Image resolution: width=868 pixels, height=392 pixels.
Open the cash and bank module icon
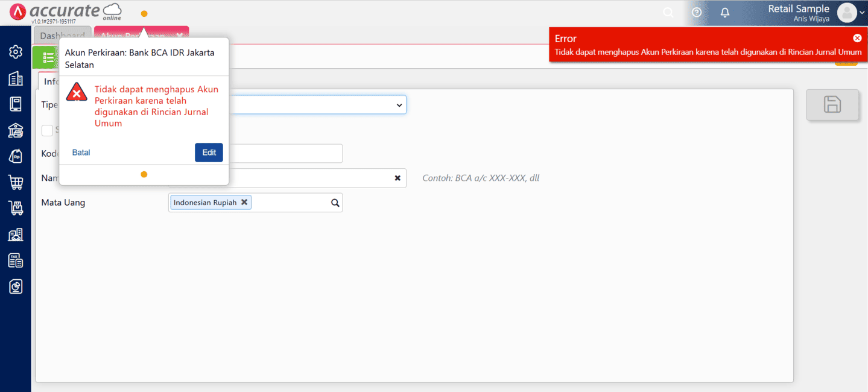tap(16, 130)
